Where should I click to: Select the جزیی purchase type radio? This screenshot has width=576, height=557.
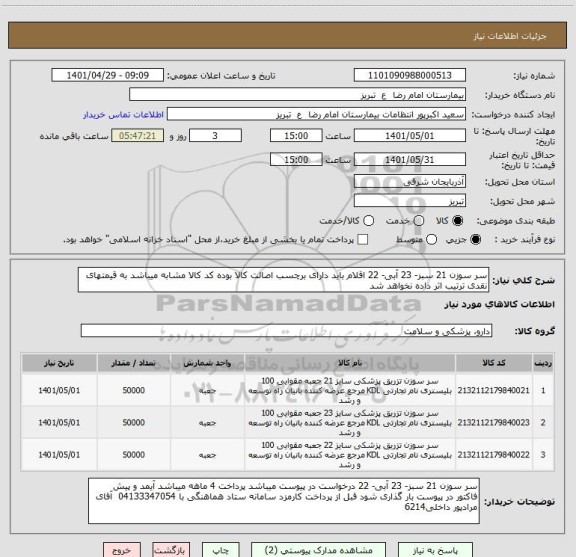coord(476,240)
